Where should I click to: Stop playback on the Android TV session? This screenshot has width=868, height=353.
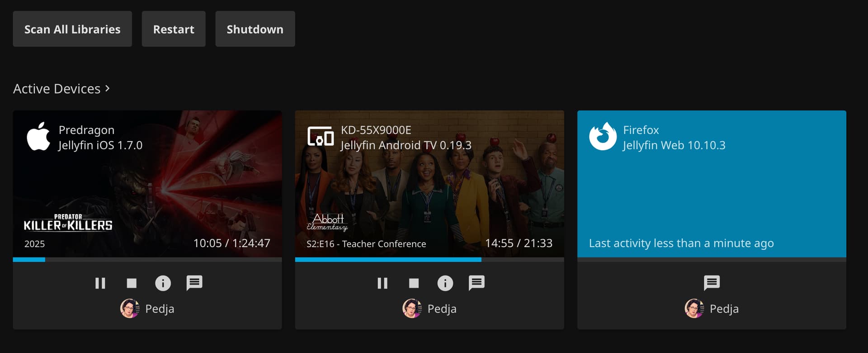click(x=414, y=283)
